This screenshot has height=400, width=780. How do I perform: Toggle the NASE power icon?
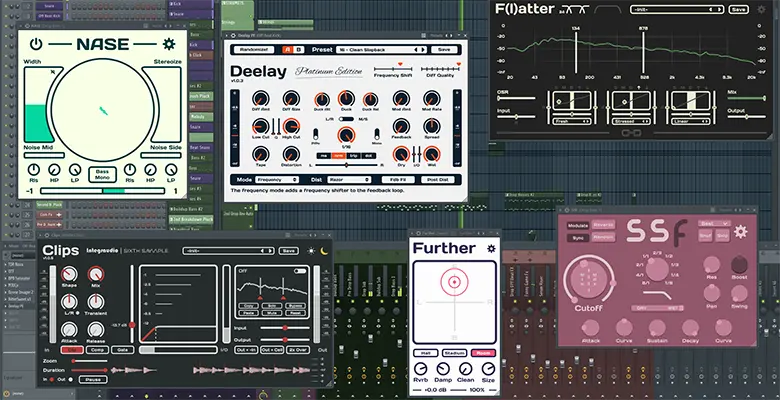36,44
